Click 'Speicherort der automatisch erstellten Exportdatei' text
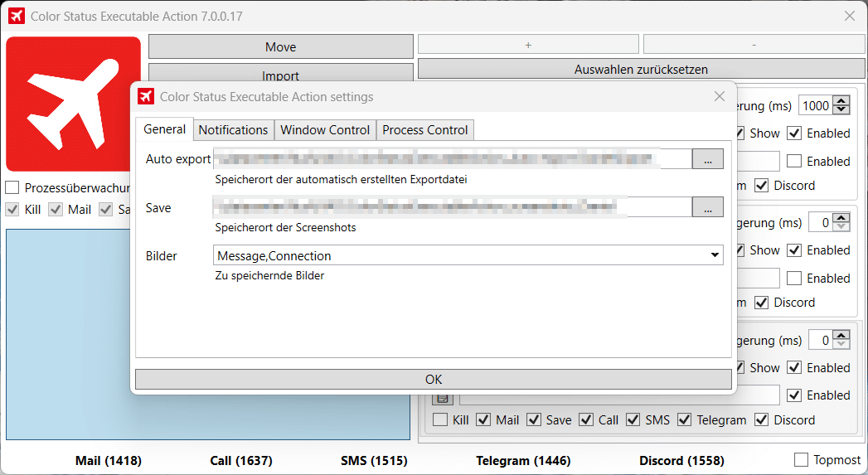The height and width of the screenshot is (475, 868). coord(341,179)
